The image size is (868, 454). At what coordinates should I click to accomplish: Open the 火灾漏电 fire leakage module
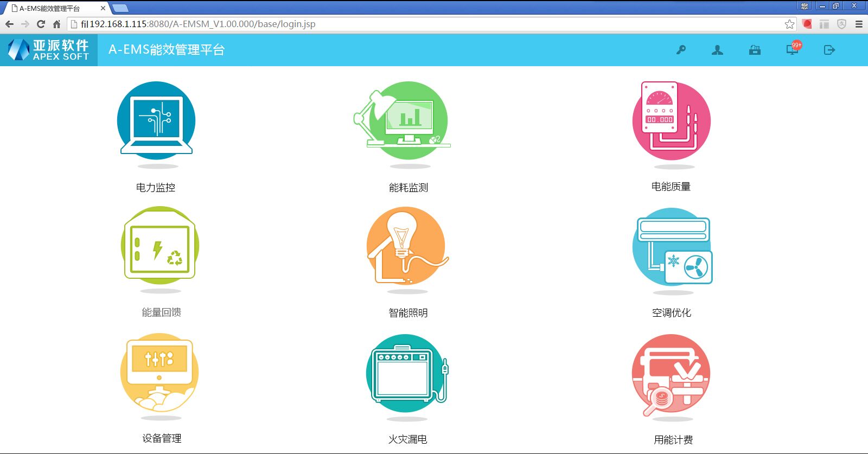pyautogui.click(x=407, y=374)
